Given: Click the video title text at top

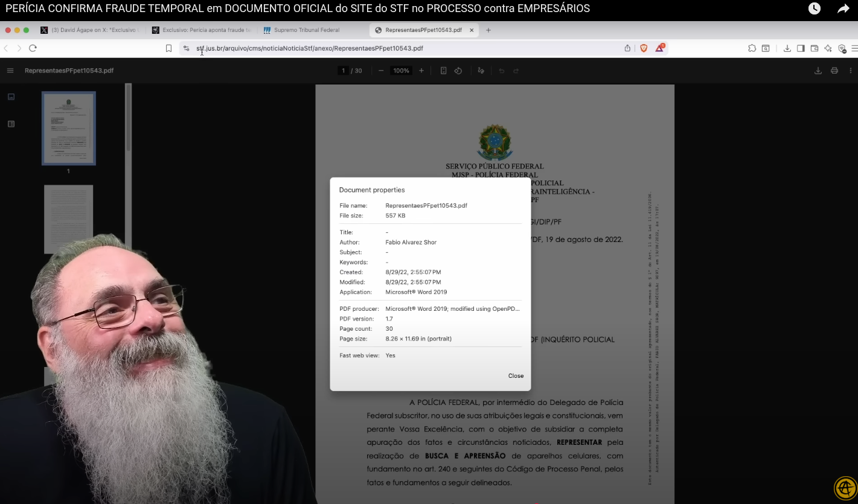Looking at the screenshot, I should tap(298, 8).
